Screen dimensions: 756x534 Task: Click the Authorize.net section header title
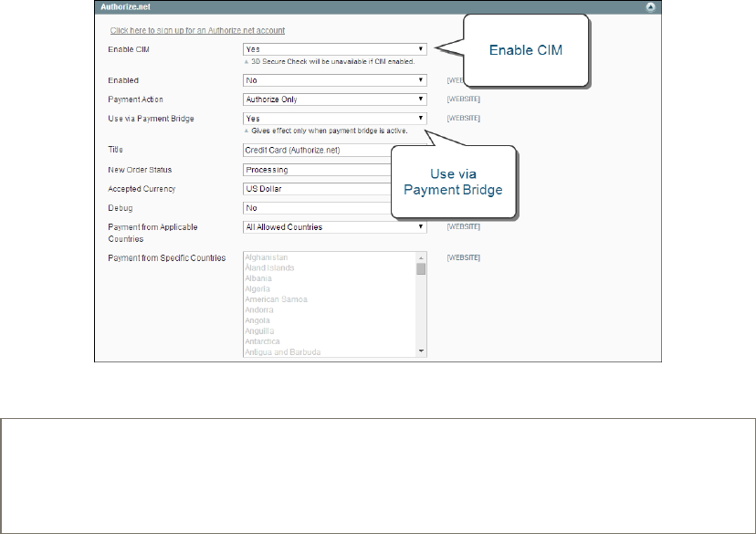pyautogui.click(x=125, y=6)
